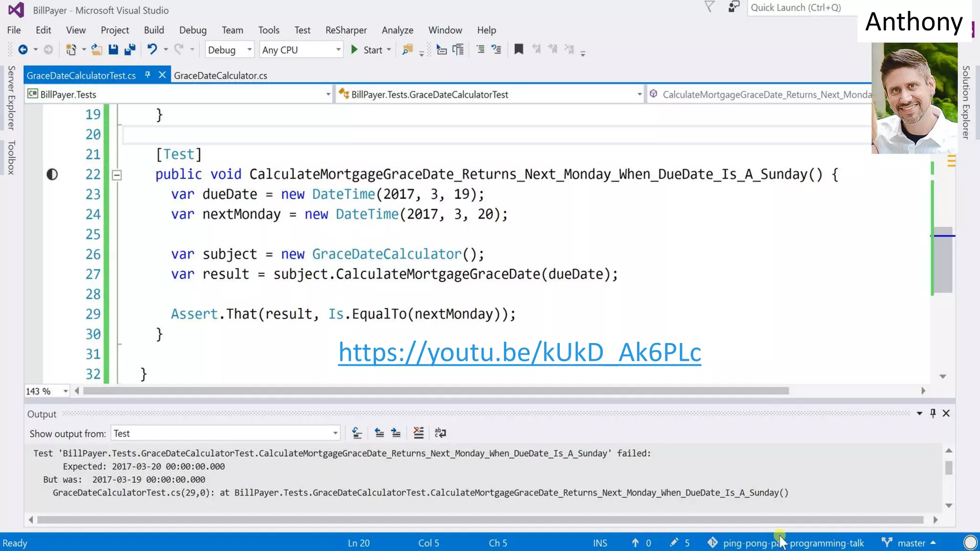Click Clear All in Output panel
Screen dimensions: 980x551
click(419, 433)
